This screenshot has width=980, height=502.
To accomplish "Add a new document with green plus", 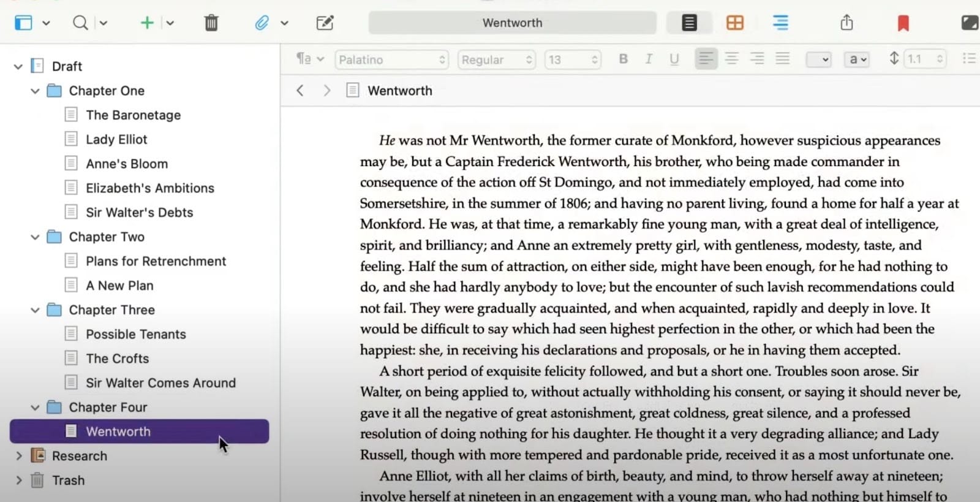I will pos(146,23).
